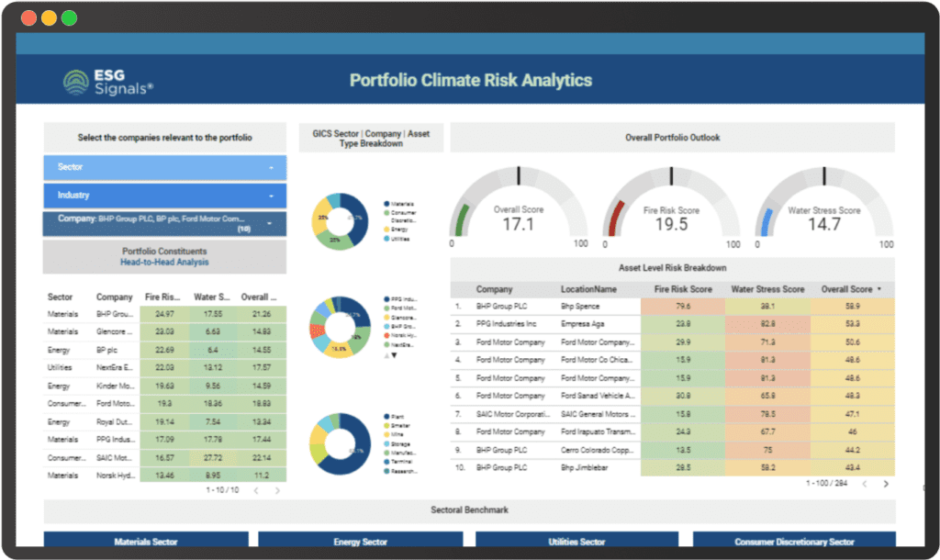Select Ford Mot... legend entry
The width and height of the screenshot is (940, 560).
click(x=400, y=308)
